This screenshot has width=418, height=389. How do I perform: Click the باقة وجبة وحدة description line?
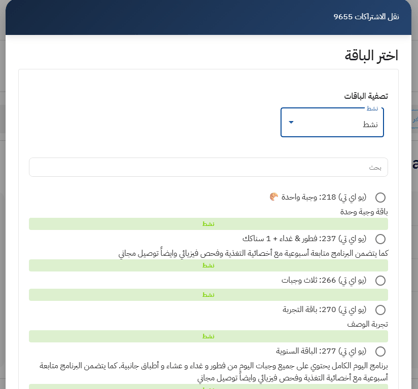pyautogui.click(x=364, y=212)
